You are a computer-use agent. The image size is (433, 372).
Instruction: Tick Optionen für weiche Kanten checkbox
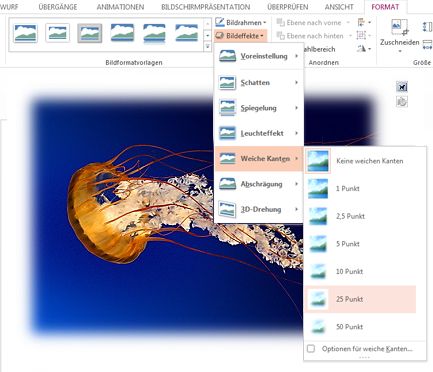(311, 349)
